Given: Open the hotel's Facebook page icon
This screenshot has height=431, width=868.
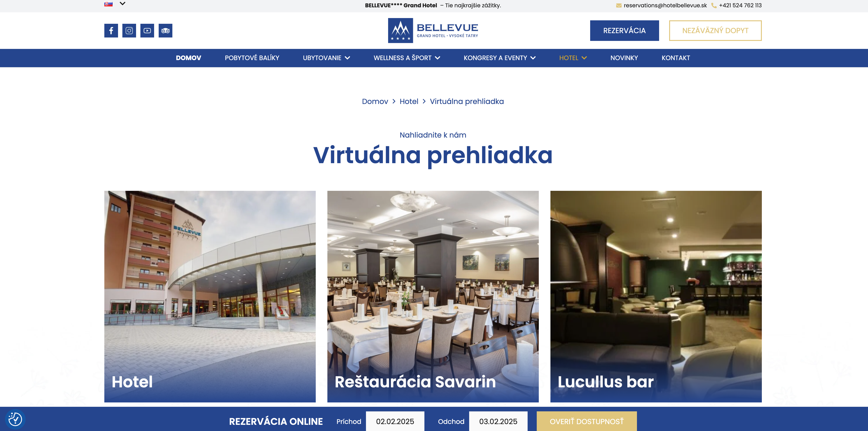Looking at the screenshot, I should [111, 31].
